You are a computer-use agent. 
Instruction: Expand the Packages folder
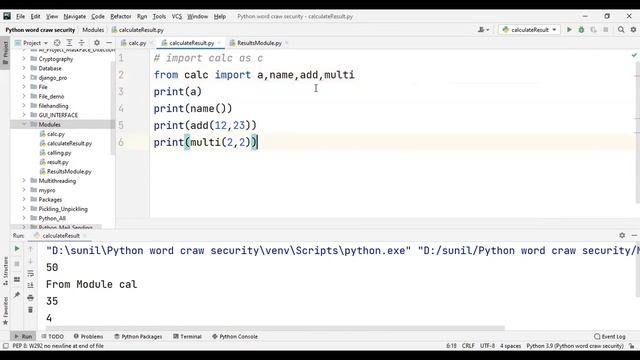tap(24, 200)
